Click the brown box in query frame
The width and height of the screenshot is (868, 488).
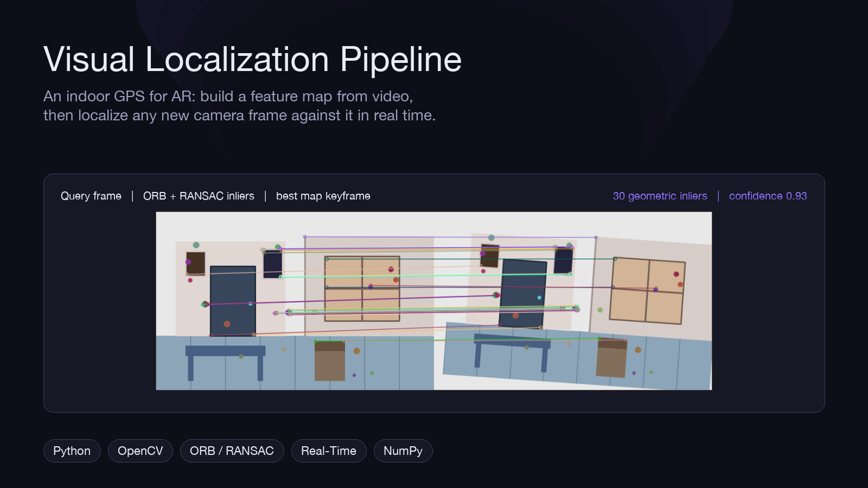point(330,361)
